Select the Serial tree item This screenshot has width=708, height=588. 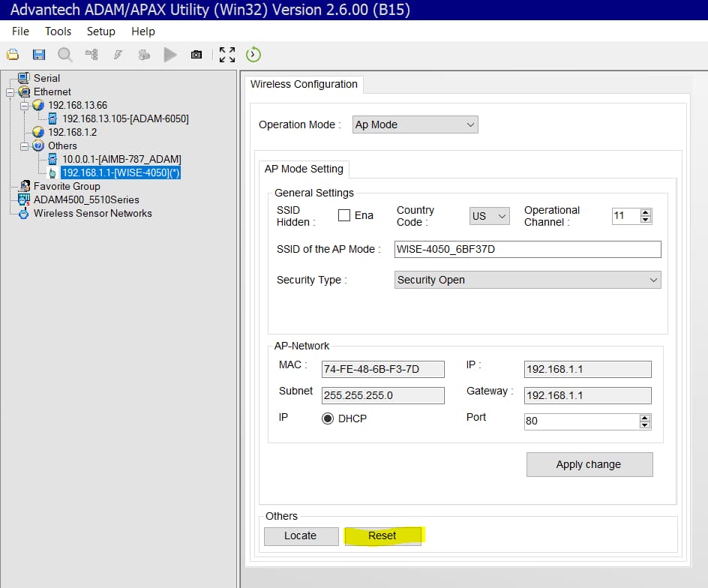(x=46, y=78)
